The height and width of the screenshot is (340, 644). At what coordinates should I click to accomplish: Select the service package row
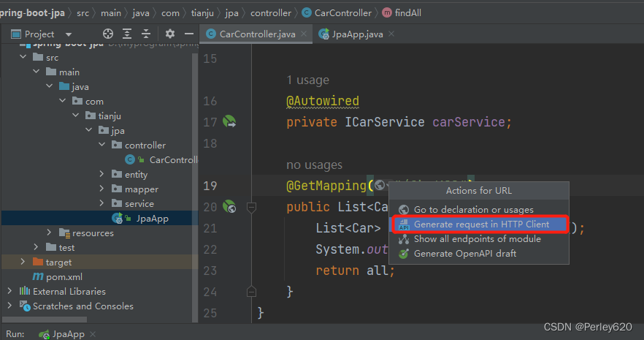pos(100,203)
